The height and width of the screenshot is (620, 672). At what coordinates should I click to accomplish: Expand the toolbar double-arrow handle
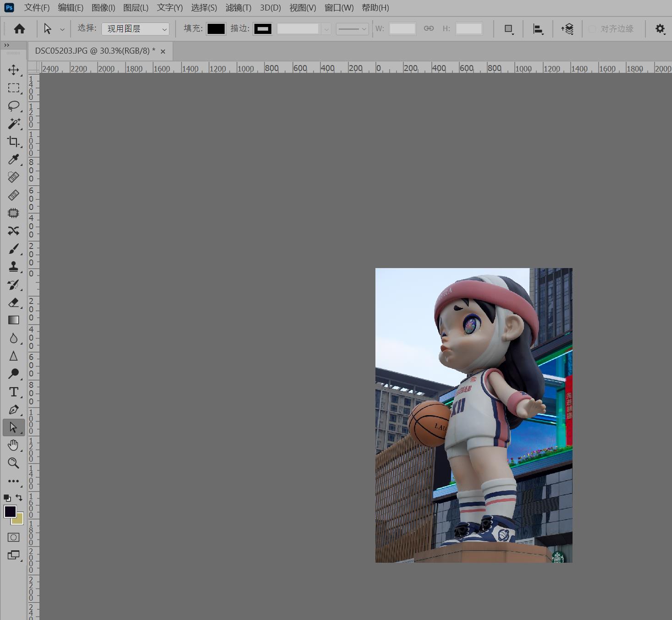click(x=6, y=45)
